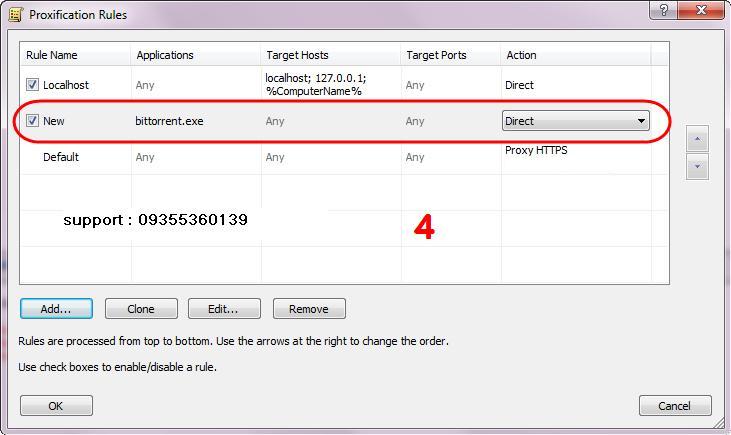Click Direct action of Localhost rule
The width and height of the screenshot is (731, 435).
click(x=519, y=85)
